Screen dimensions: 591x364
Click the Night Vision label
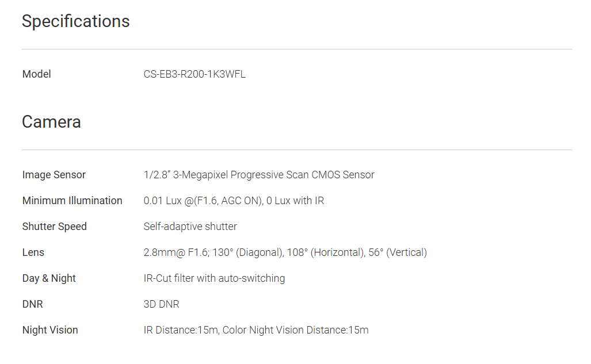point(50,330)
